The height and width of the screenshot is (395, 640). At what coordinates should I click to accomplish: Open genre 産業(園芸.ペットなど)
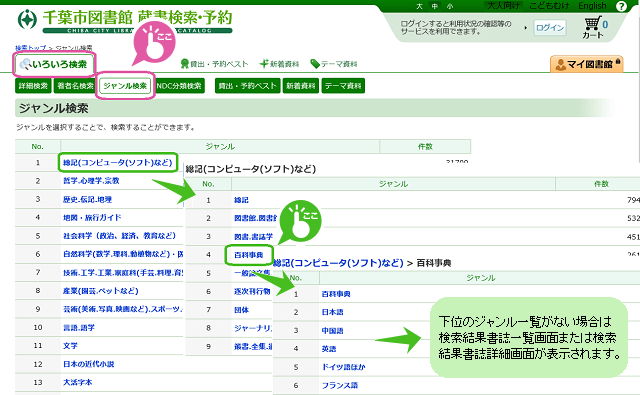(x=100, y=291)
